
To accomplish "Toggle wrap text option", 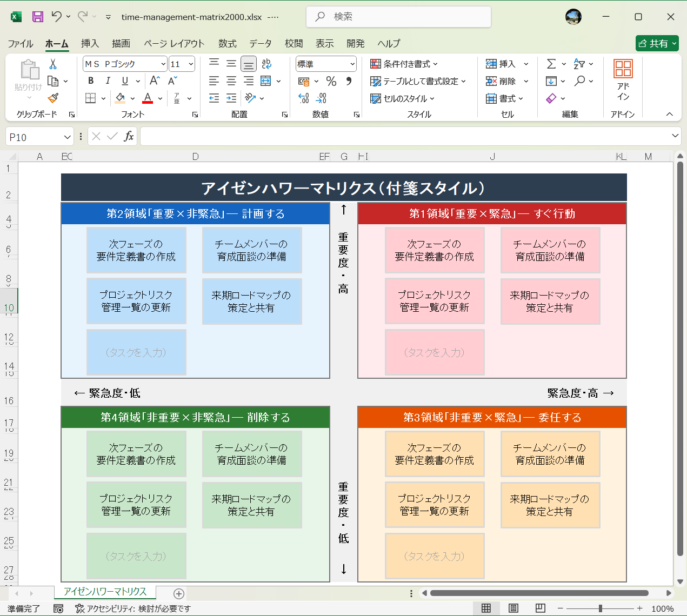I will click(x=266, y=64).
